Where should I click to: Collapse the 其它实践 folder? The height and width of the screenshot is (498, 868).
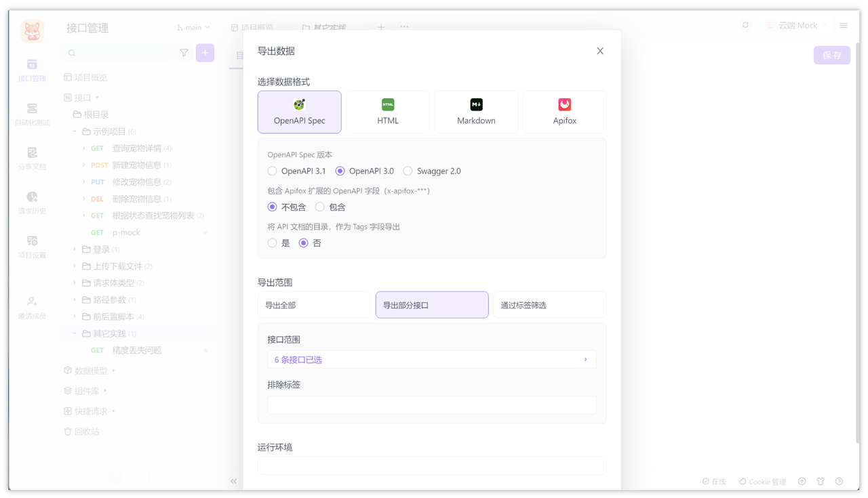point(75,333)
